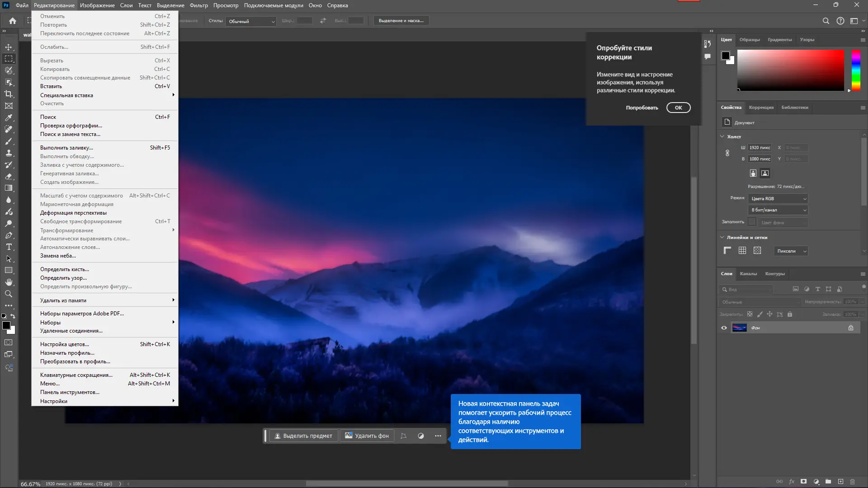This screenshot has height=488, width=868.
Task: Select the Zoom tool
Action: pos(9,294)
